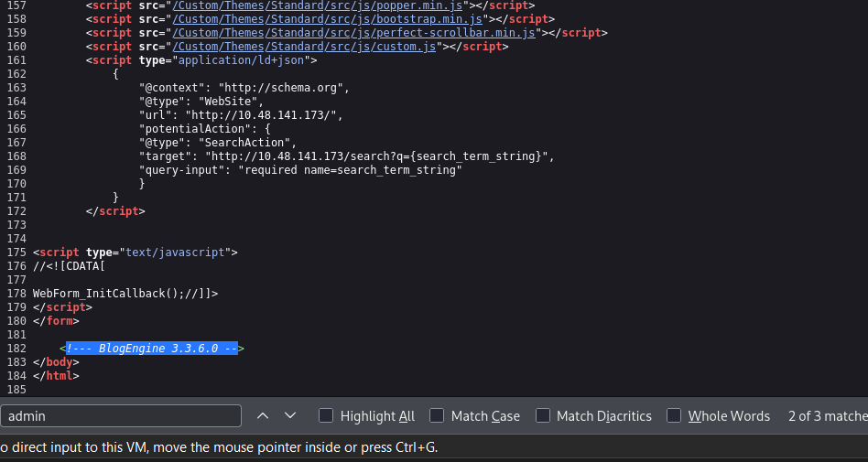Click line number 168 in the gutter
Viewport: 868px width, 462px height.
pyautogui.click(x=16, y=156)
